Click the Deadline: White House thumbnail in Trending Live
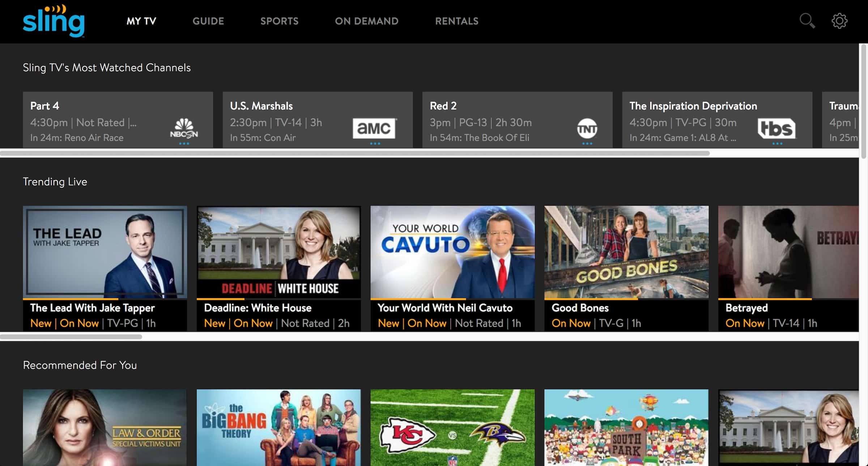 click(x=279, y=252)
